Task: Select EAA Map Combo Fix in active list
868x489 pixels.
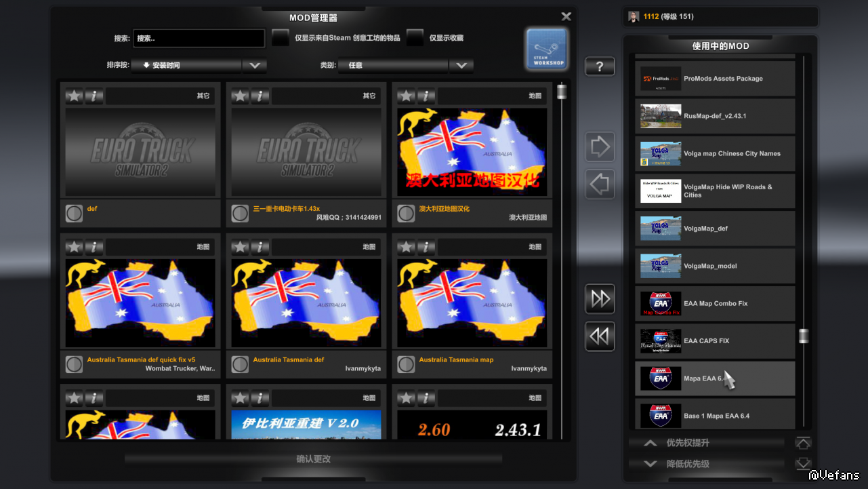Action: 715,303
